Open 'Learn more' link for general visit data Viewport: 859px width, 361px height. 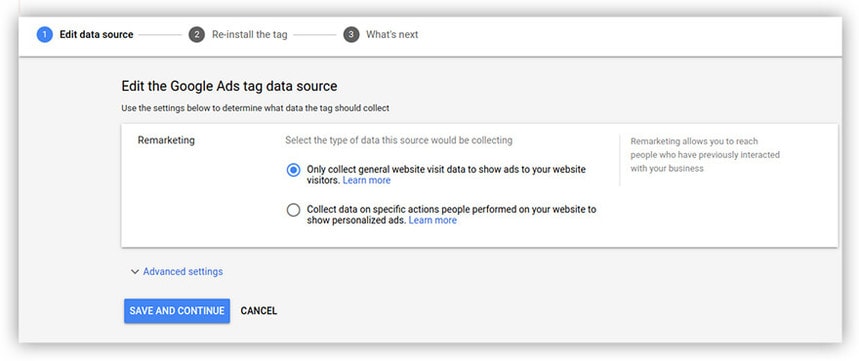(x=366, y=180)
